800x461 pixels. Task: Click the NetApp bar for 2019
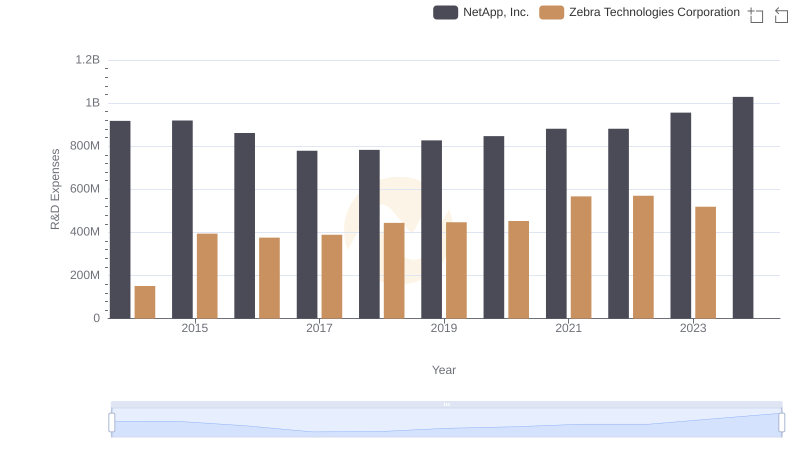pos(431,229)
